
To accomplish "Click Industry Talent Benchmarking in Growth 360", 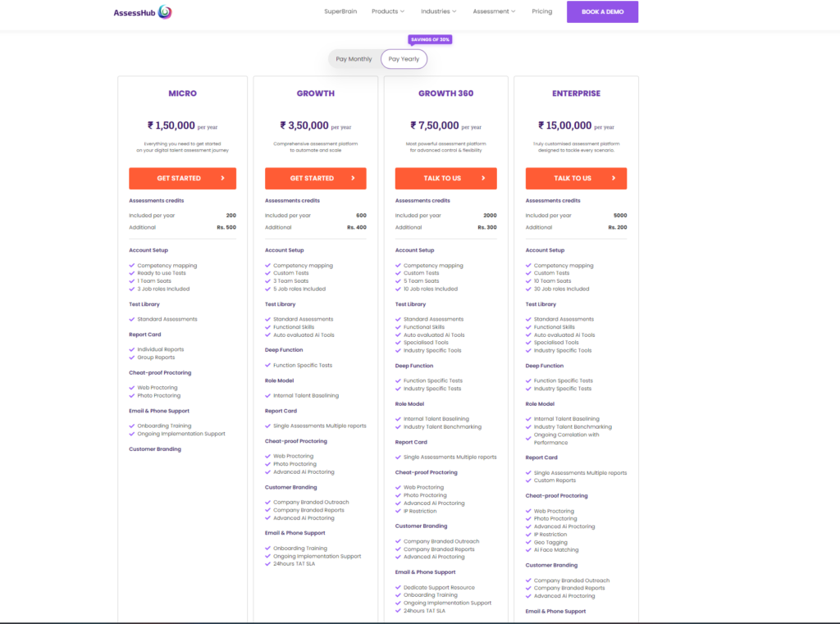I will [442, 427].
